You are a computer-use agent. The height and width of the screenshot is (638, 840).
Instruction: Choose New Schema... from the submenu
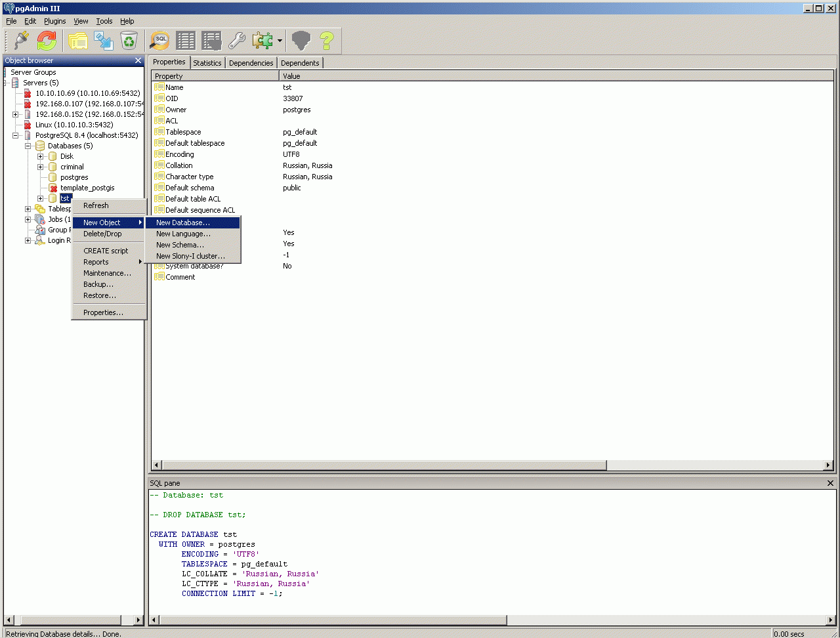point(193,245)
